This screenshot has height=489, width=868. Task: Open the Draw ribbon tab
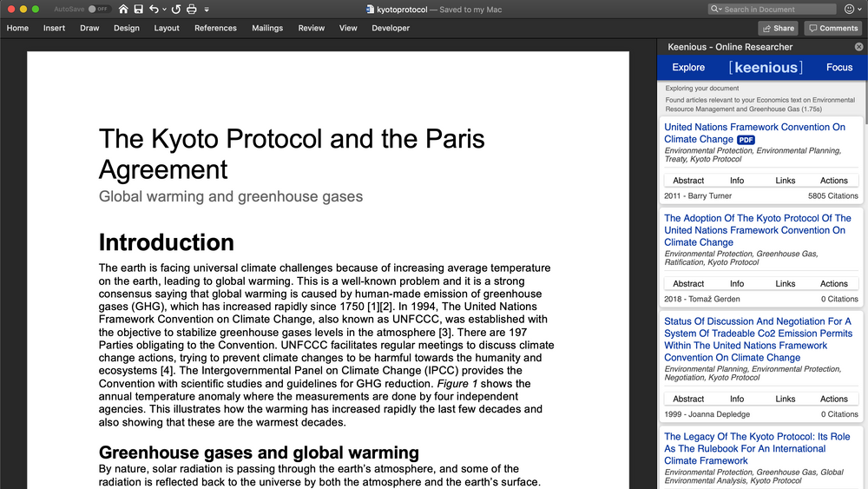click(89, 28)
